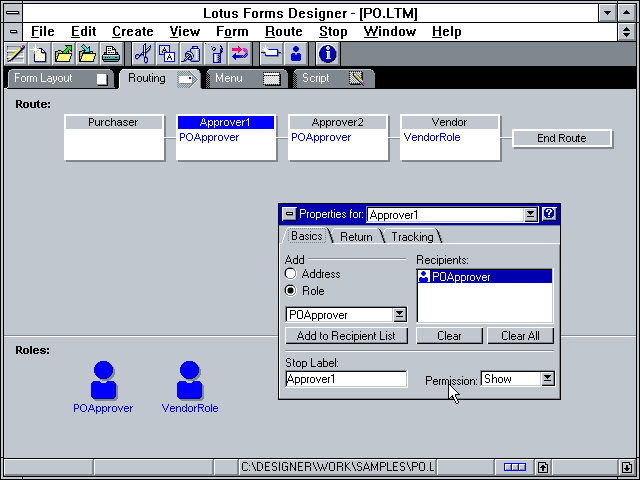Open the Stop menu
The height and width of the screenshot is (480, 640).
tap(333, 31)
